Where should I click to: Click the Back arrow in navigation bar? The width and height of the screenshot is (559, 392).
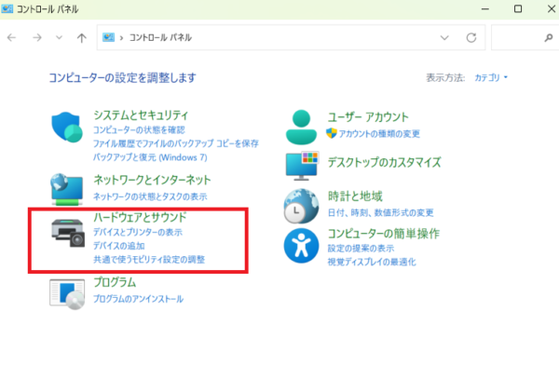click(12, 37)
